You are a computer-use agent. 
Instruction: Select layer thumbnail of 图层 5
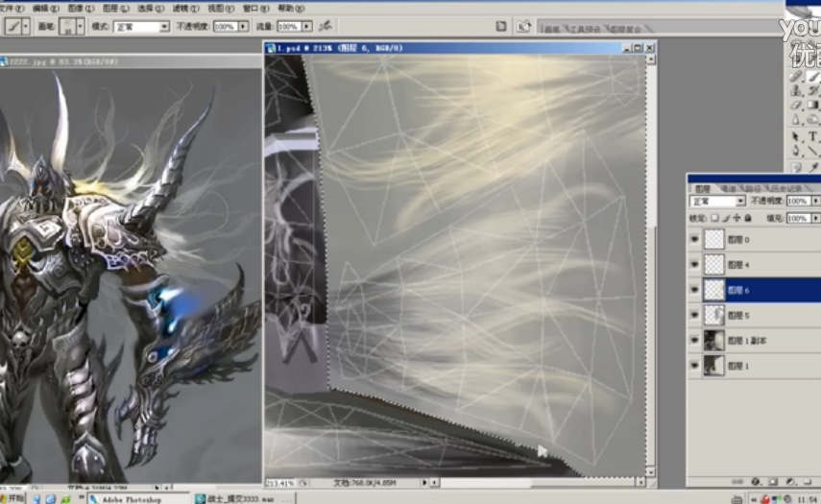713,315
